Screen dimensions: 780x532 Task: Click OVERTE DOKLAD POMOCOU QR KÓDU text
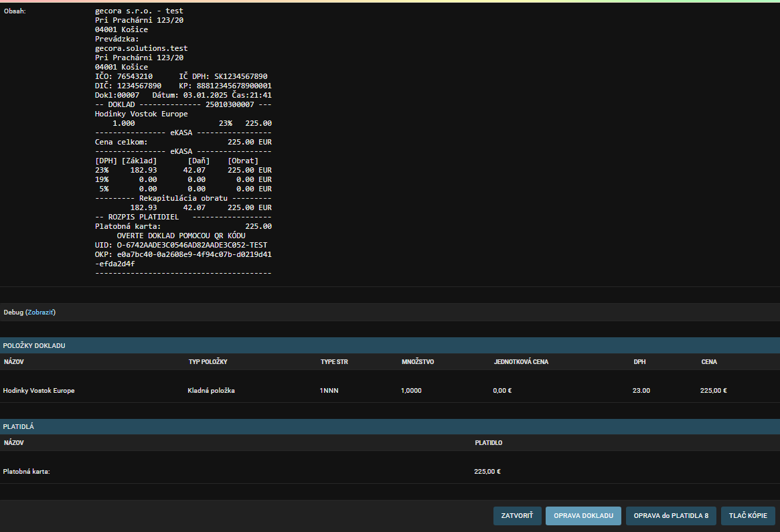(181, 236)
